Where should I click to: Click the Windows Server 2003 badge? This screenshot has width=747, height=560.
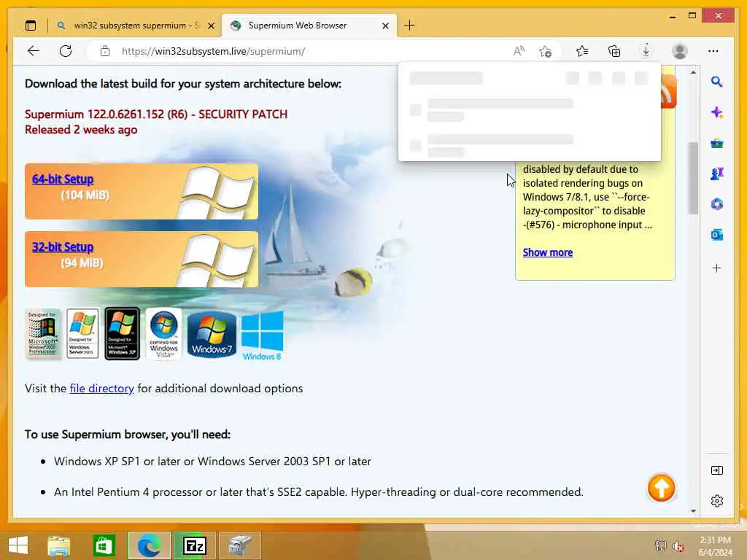coord(83,333)
